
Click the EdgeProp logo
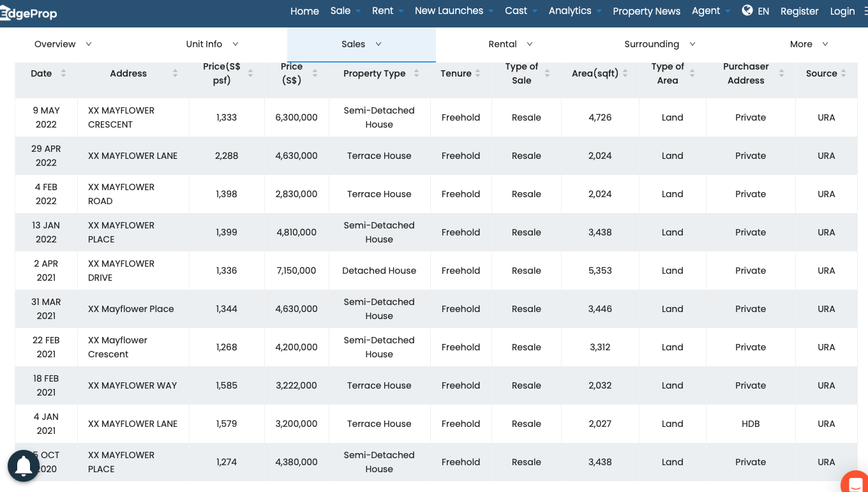click(29, 13)
